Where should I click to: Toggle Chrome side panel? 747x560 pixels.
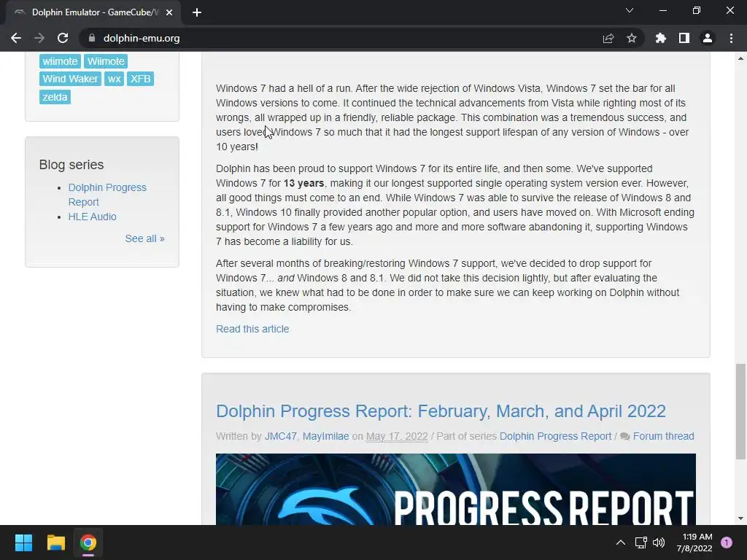(x=684, y=38)
